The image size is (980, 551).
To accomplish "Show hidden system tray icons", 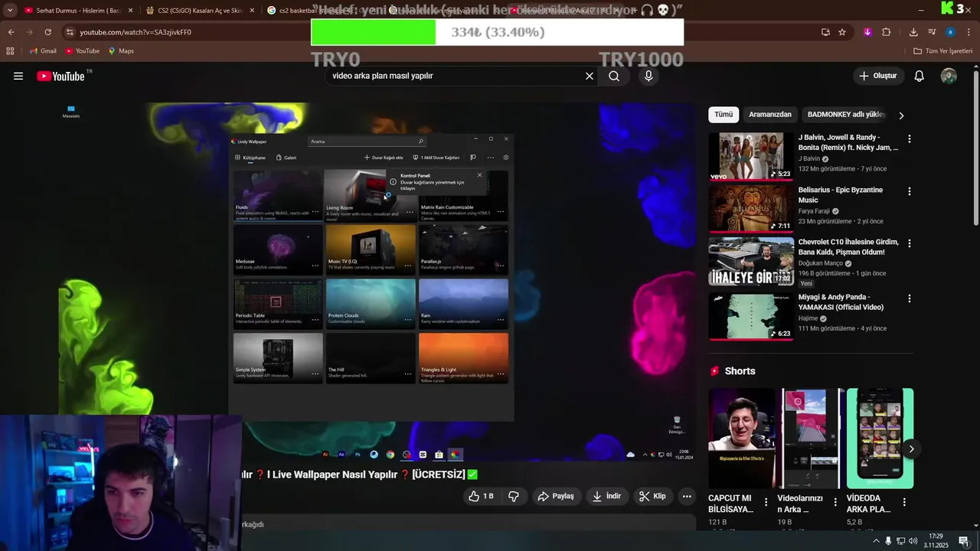I will 876,541.
